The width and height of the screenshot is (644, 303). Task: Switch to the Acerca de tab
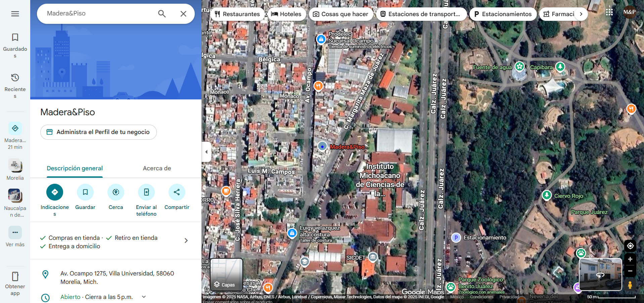[x=157, y=168]
